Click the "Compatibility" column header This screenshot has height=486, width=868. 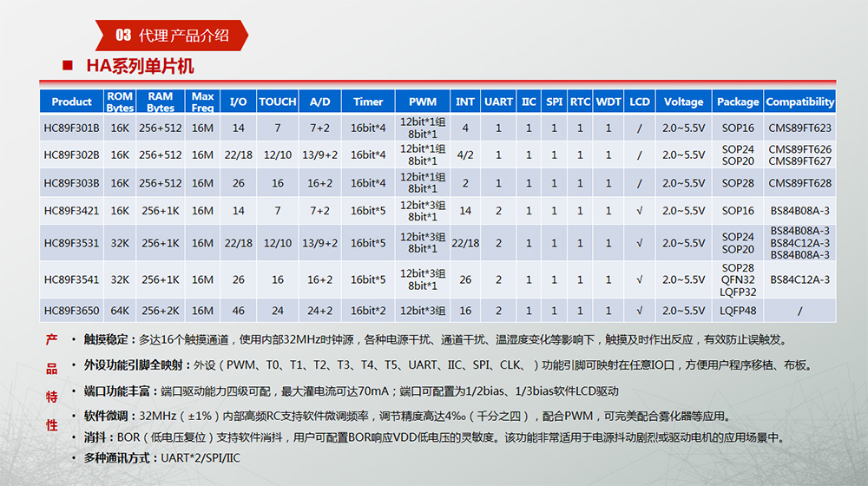coord(800,102)
